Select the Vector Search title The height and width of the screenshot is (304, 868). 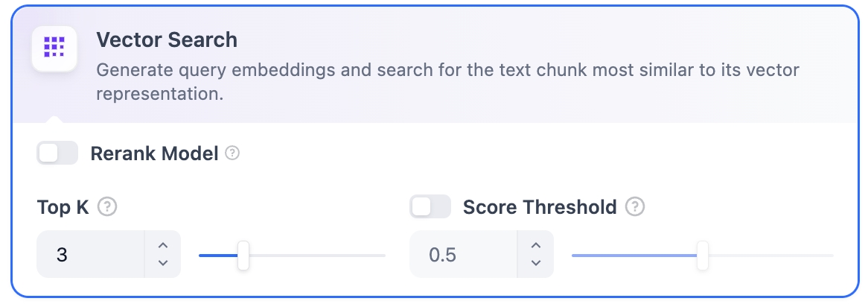[167, 39]
